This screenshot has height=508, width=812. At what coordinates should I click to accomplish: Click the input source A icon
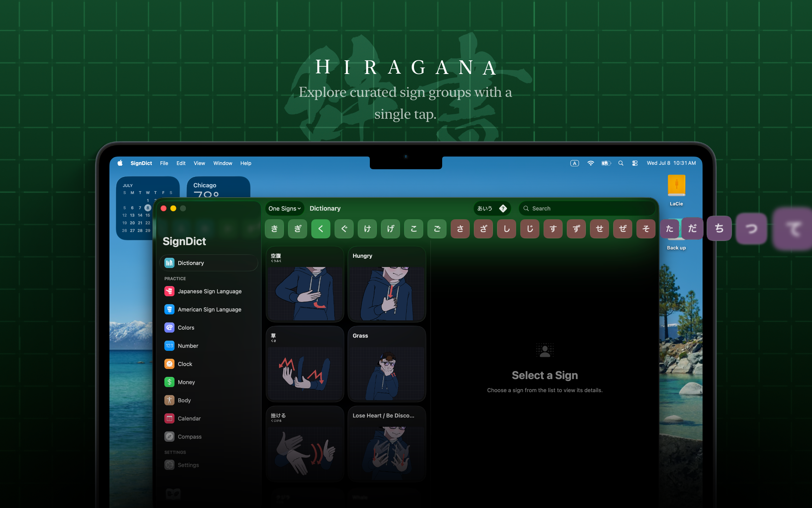point(574,163)
